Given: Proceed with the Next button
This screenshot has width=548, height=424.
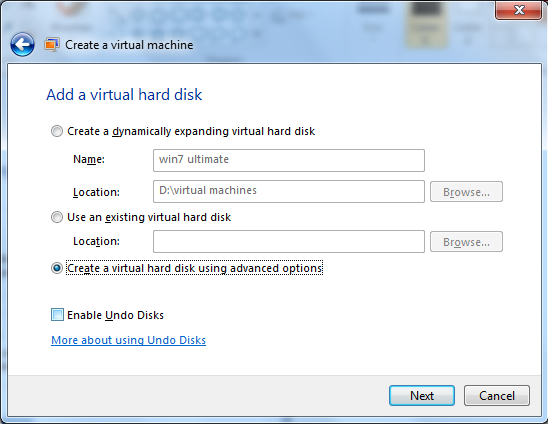Looking at the screenshot, I should (x=422, y=396).
